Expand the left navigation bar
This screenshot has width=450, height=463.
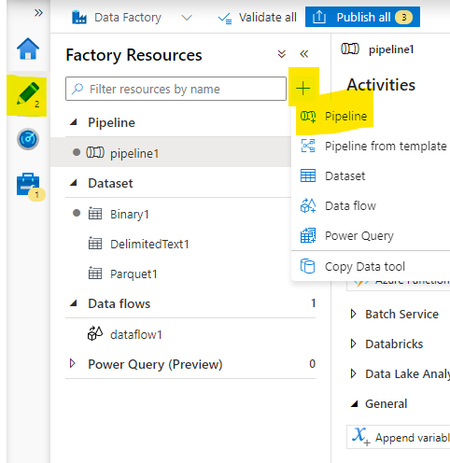point(39,13)
